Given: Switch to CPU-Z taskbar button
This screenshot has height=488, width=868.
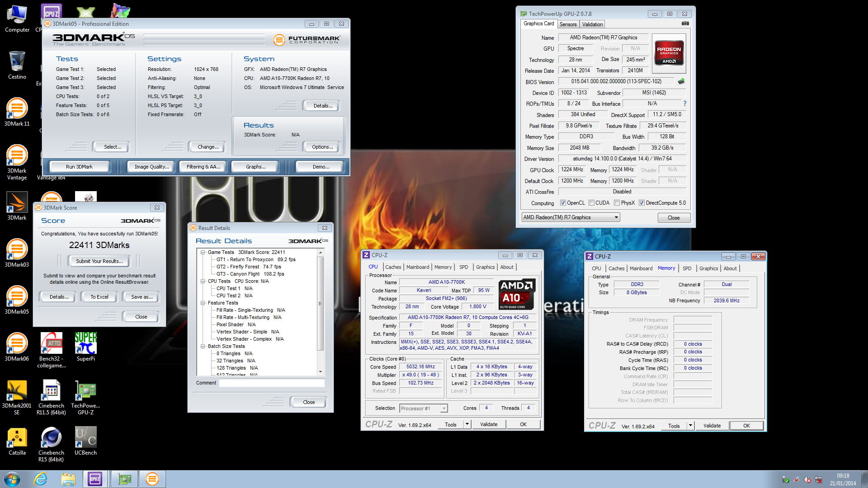Looking at the screenshot, I should coord(95,479).
